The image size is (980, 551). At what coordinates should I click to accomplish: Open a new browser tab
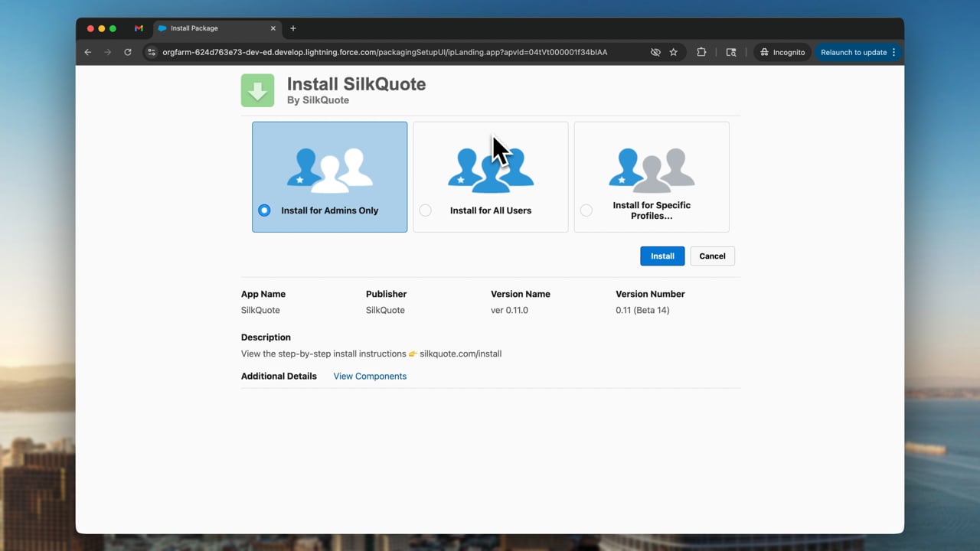[x=293, y=28]
